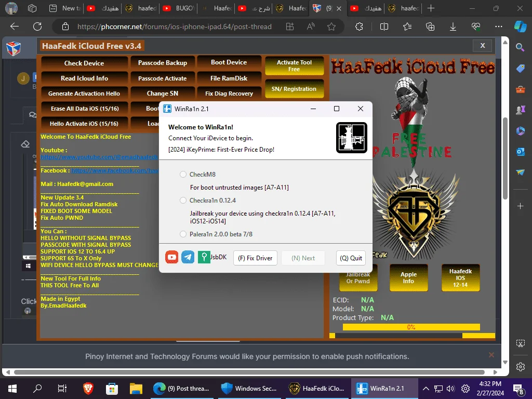Click the (Q) Quit button

(x=351, y=258)
